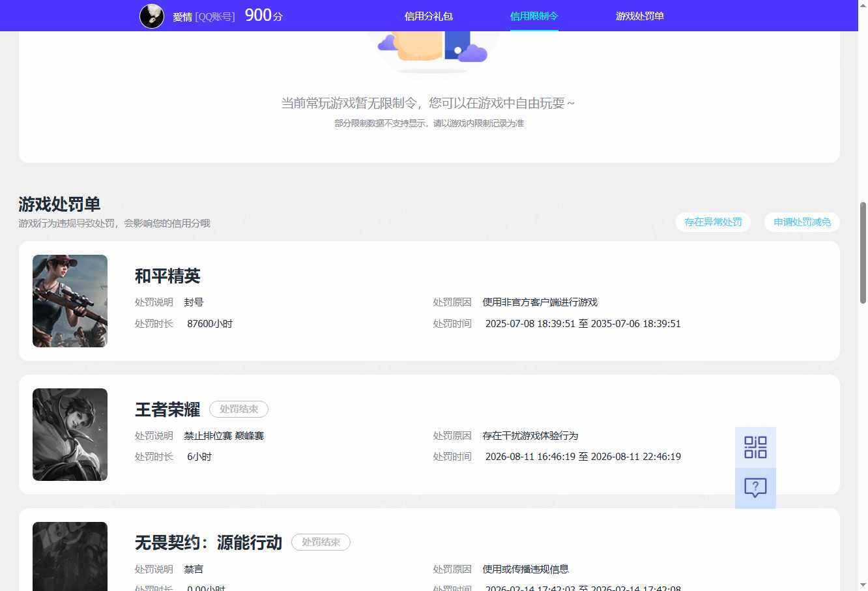Click 部分限制数据不支持显示 notice text
Viewport: 868px width, 591px height.
point(429,123)
